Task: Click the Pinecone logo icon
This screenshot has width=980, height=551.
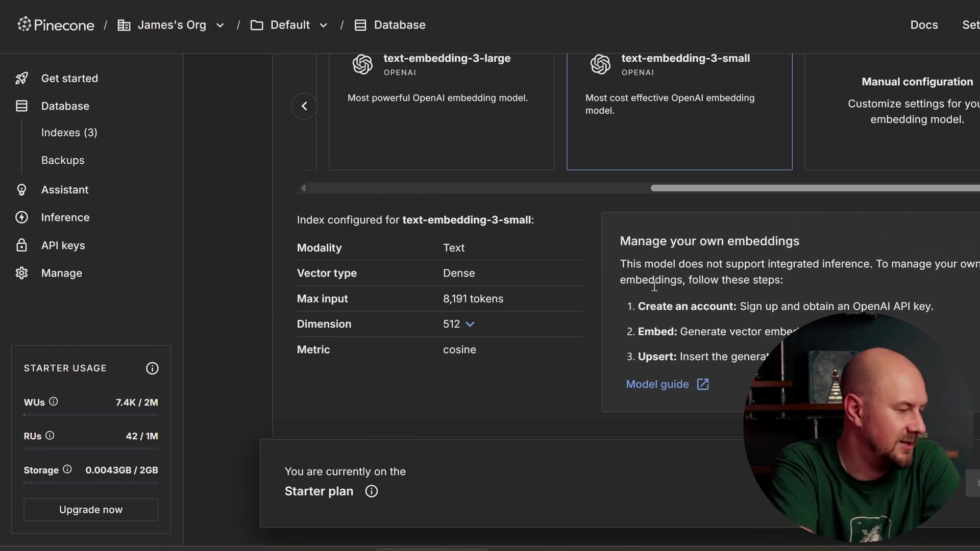Action: click(x=24, y=24)
